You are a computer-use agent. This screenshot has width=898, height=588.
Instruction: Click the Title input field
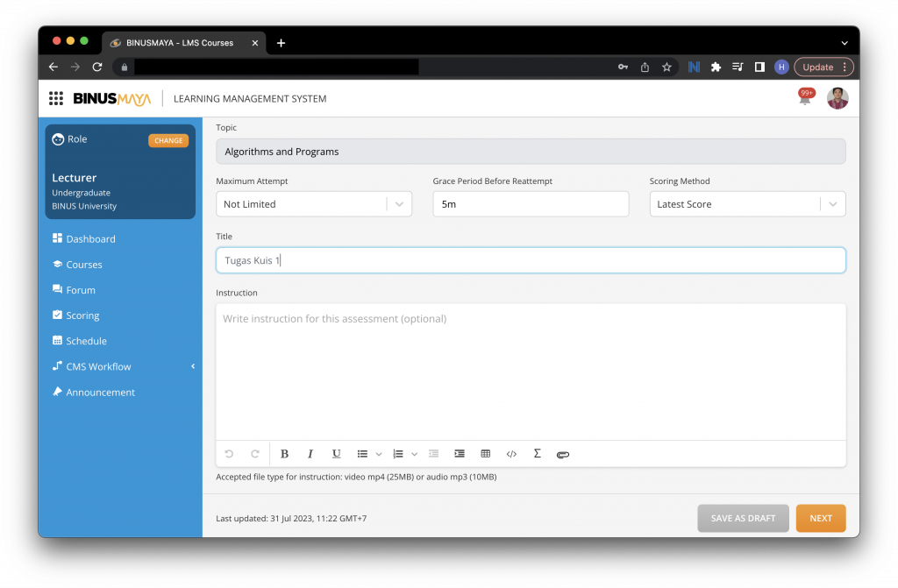(x=531, y=260)
